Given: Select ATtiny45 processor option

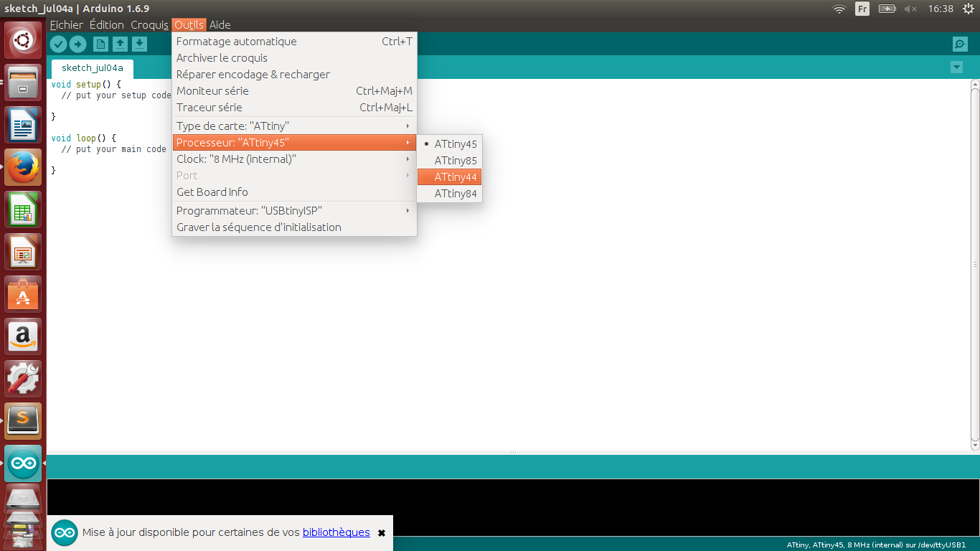Looking at the screenshot, I should 450,144.
